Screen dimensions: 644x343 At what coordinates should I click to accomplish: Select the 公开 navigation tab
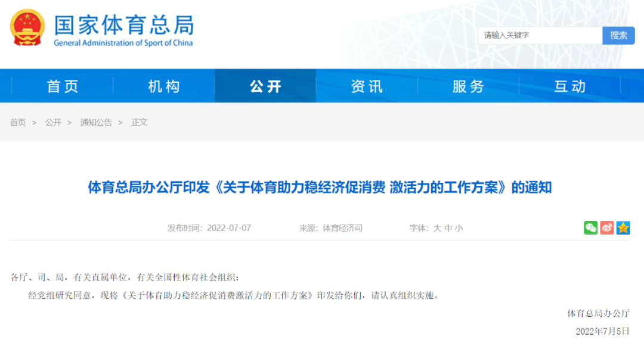click(265, 86)
